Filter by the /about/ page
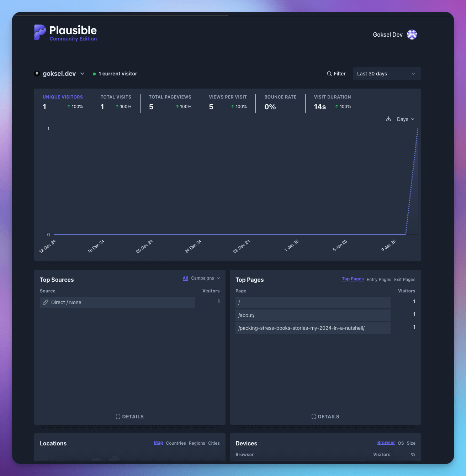Image resolution: width=466 pixels, height=476 pixels. click(x=313, y=315)
